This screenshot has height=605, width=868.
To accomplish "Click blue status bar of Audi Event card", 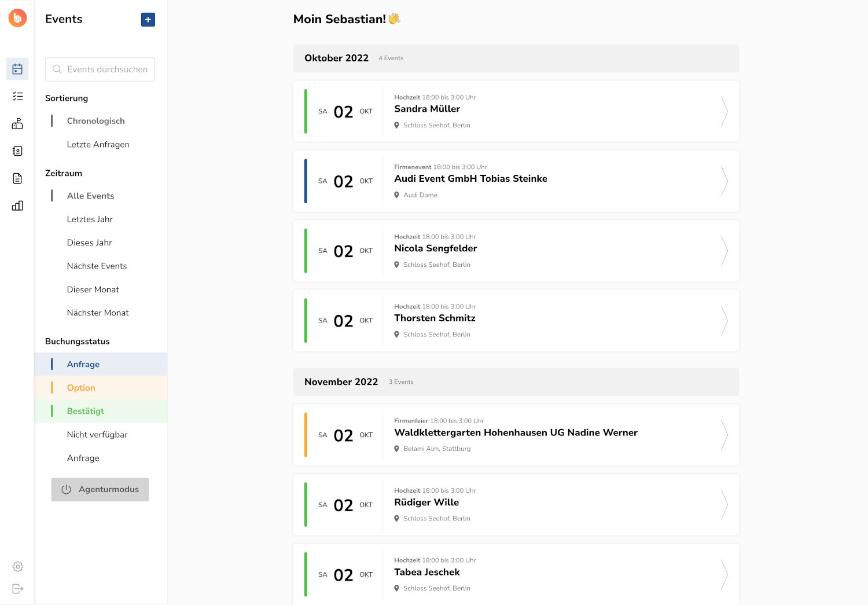I will (306, 181).
